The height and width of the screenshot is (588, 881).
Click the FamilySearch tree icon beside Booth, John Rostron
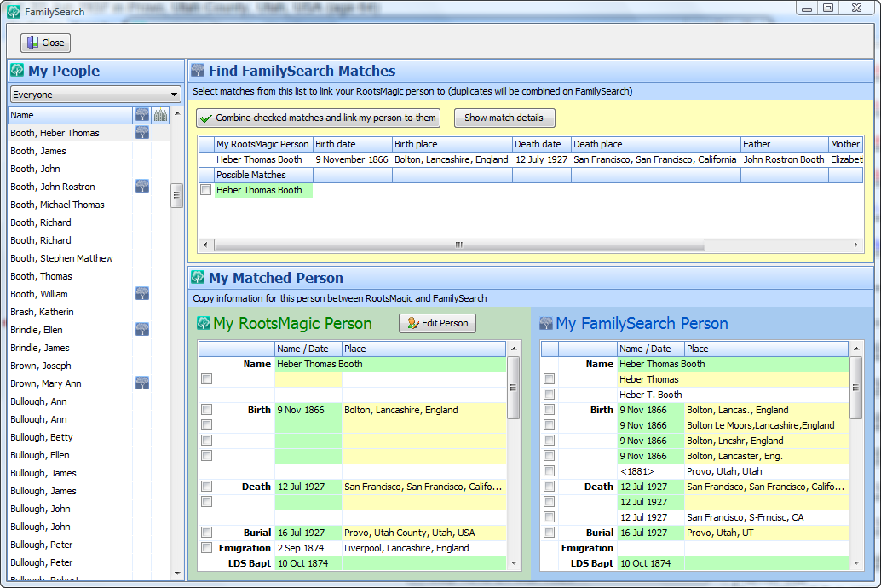pyautogui.click(x=142, y=187)
